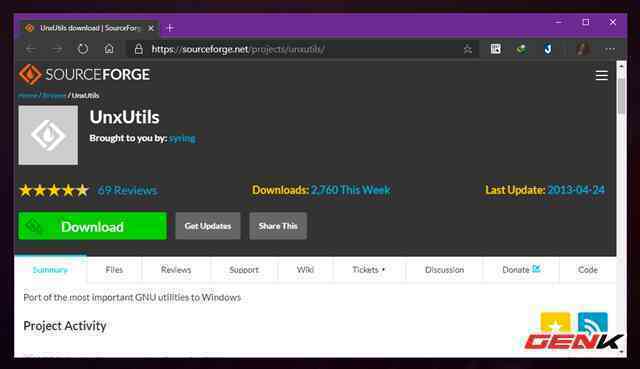This screenshot has height=369, width=640.
Task: Click the Last Update date link
Action: (576, 190)
